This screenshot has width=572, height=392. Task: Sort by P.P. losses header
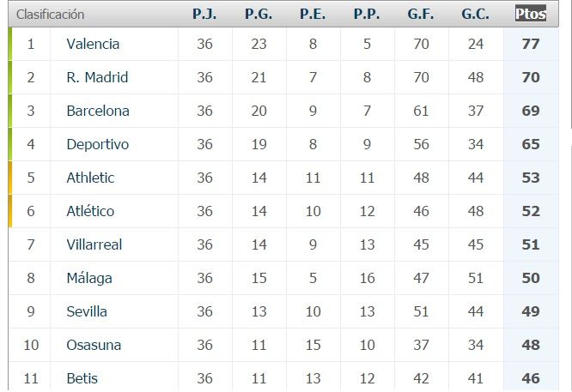367,14
